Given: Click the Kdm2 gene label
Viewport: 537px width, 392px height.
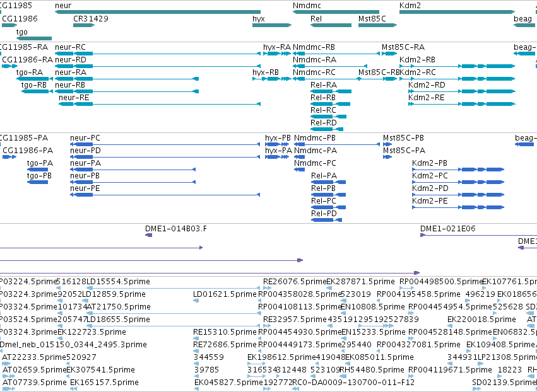Looking at the screenshot, I should tap(410, 6).
